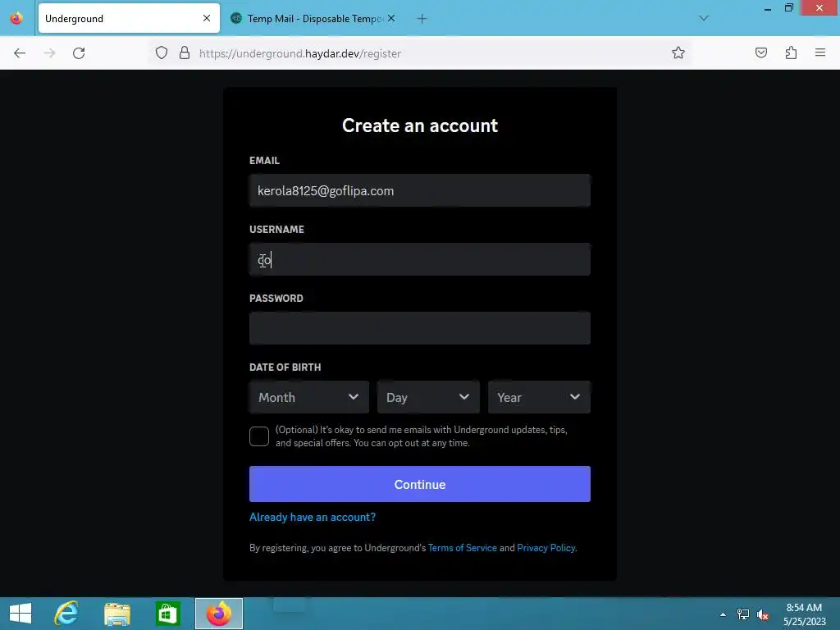Image resolution: width=840 pixels, height=630 pixels.
Task: View site security padlock info
Action: tap(185, 53)
